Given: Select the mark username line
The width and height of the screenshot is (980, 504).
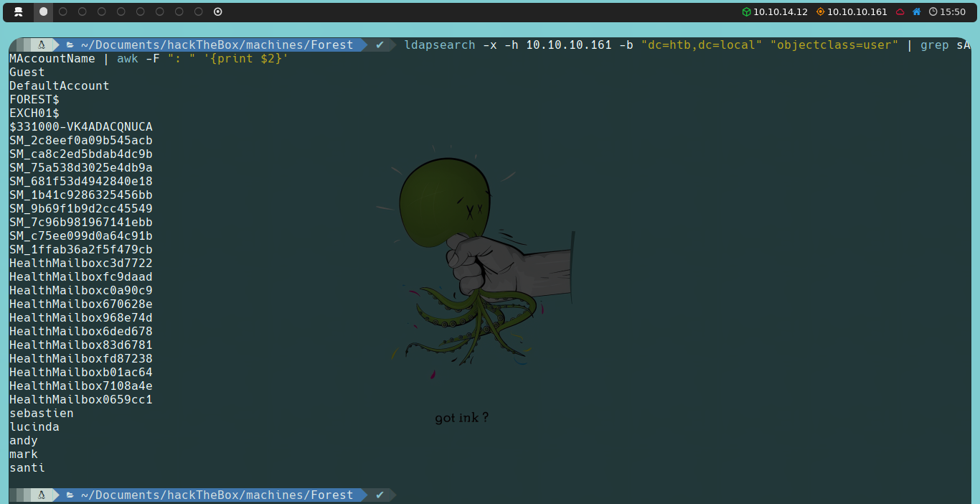Looking at the screenshot, I should coord(24,454).
